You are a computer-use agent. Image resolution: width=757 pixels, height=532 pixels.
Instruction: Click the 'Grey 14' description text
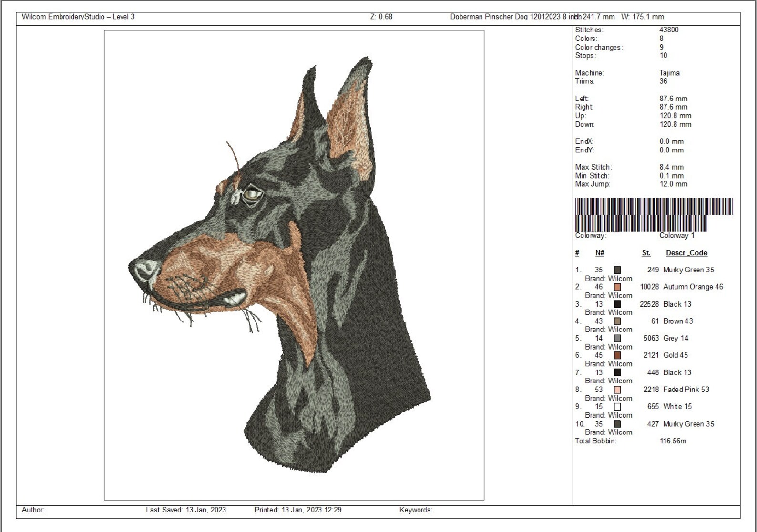click(675, 339)
